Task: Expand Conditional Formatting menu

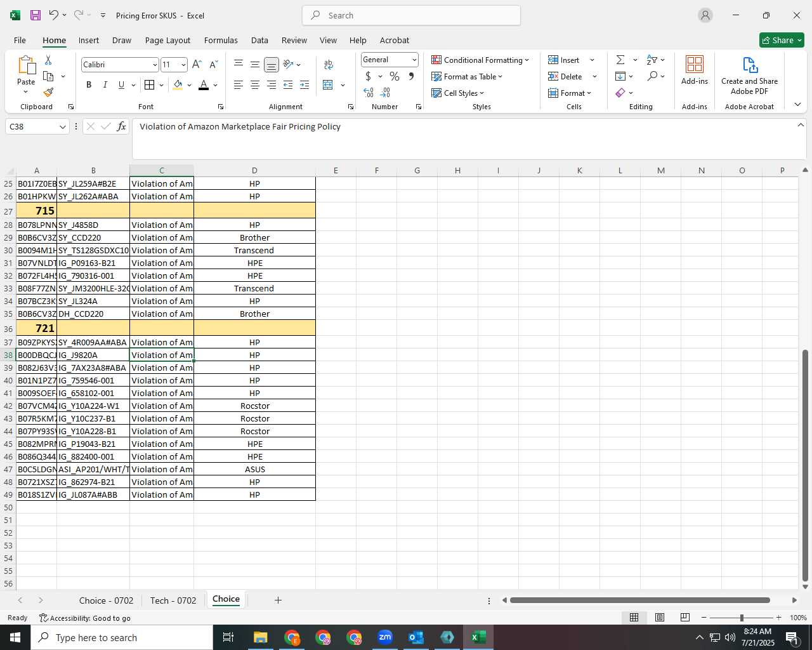Action: point(480,60)
